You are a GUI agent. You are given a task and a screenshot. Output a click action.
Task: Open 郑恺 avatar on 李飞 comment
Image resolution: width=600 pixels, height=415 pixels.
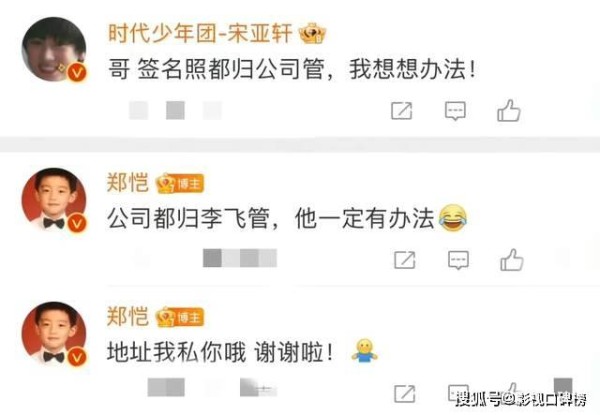(54, 200)
